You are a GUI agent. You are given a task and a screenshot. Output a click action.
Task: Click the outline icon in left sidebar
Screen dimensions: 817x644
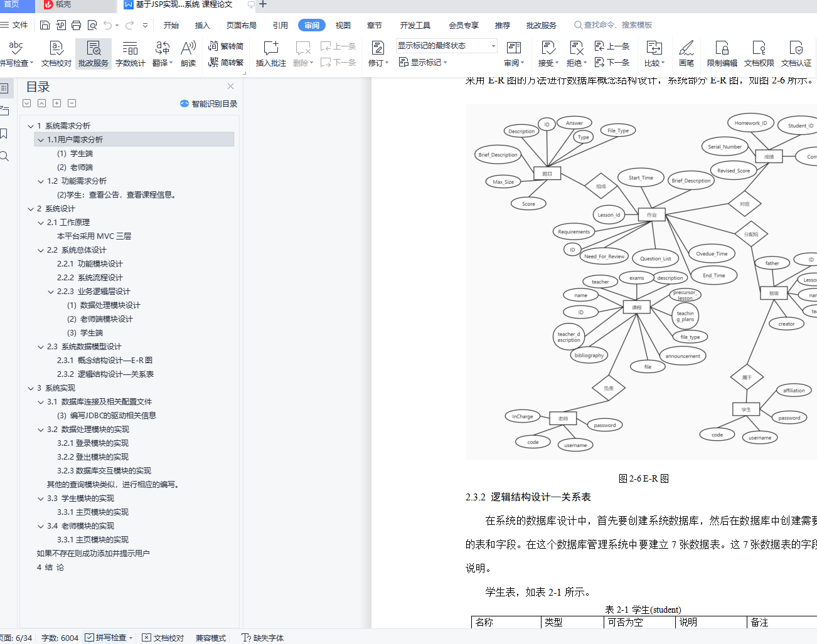pos(4,88)
